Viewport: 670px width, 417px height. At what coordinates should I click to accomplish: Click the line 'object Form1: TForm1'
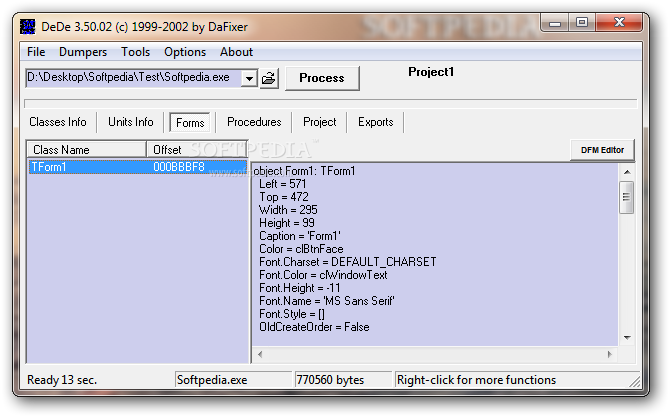click(x=304, y=171)
